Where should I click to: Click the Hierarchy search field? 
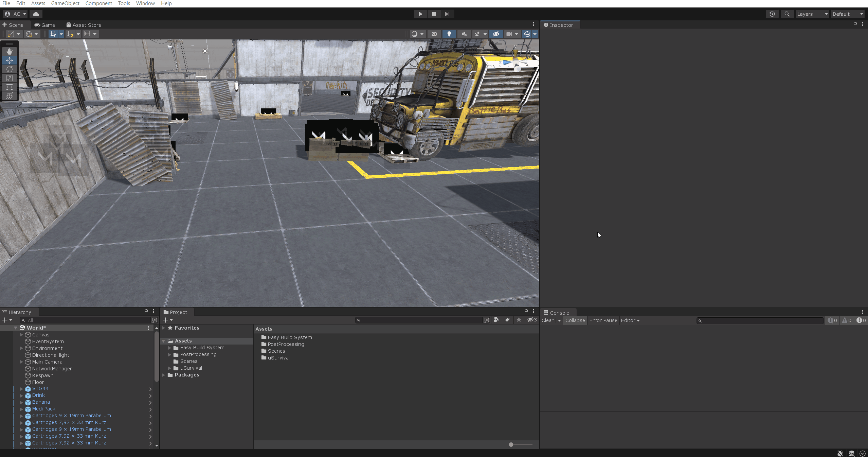tap(85, 320)
